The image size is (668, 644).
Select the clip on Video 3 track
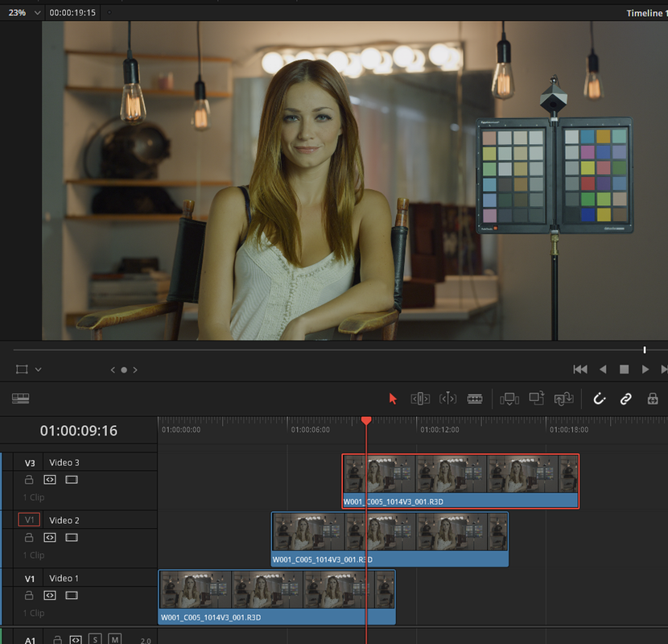[x=460, y=481]
